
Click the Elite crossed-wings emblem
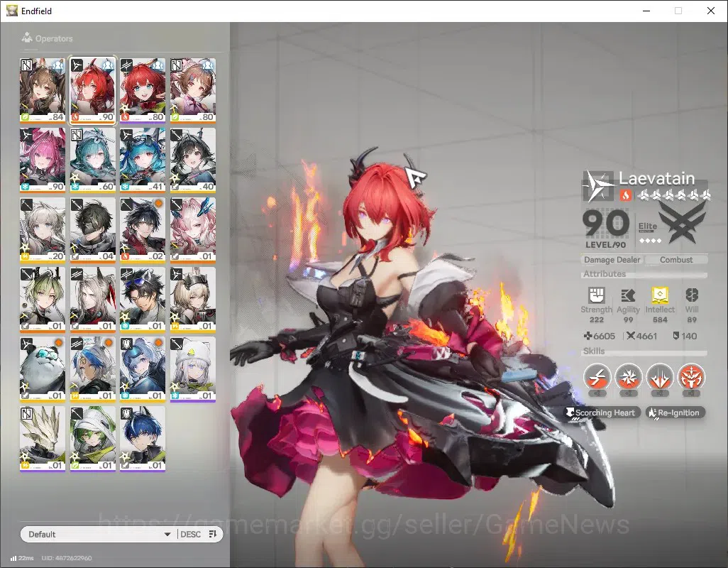[x=683, y=222]
